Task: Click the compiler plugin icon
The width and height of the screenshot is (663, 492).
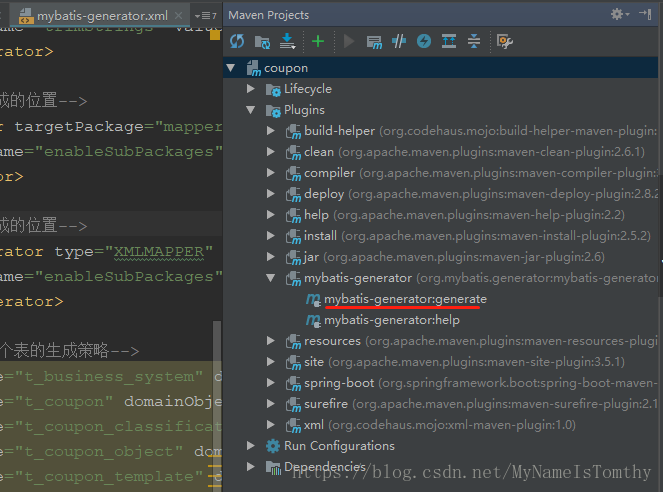Action: pyautogui.click(x=293, y=174)
